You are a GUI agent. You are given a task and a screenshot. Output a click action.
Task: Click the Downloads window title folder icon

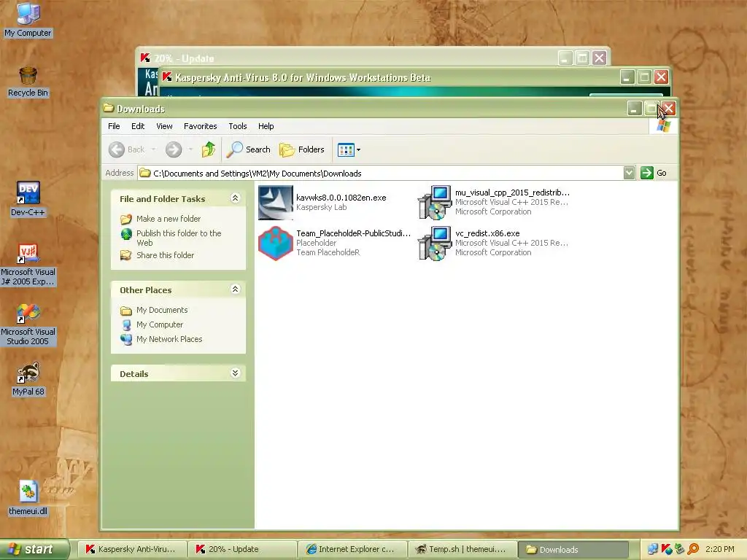point(109,108)
